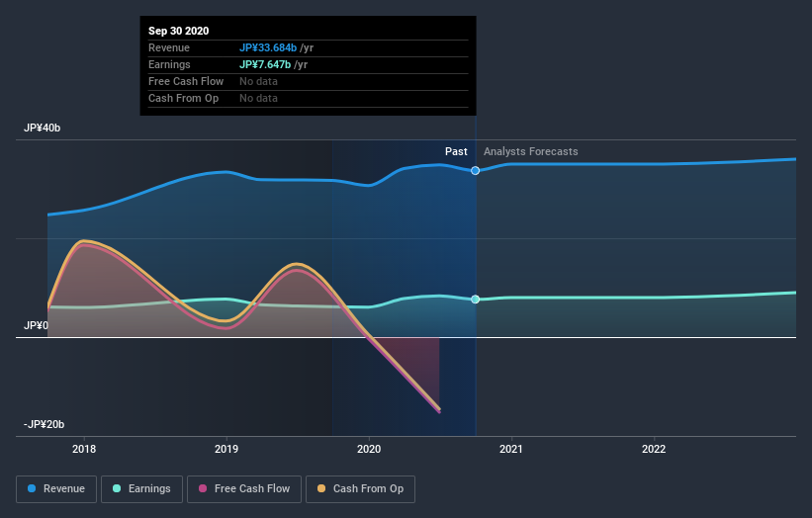Viewport: 812px width, 518px height.
Task: Click the 2019 x-axis label
Action: [226, 449]
